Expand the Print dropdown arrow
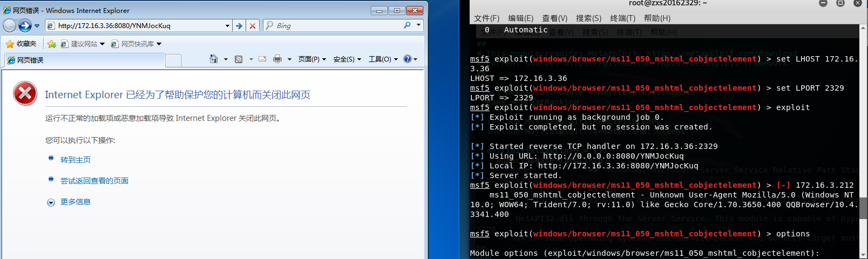 click(289, 59)
